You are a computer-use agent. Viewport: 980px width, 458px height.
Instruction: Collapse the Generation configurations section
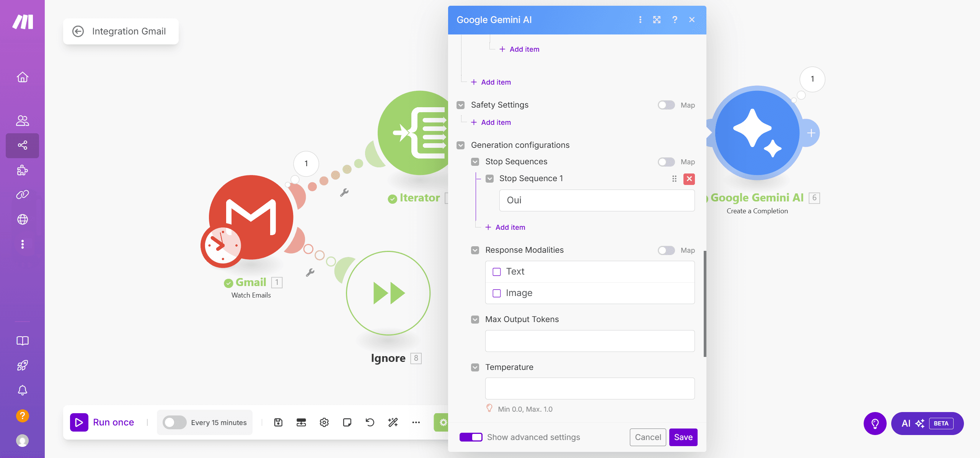(461, 146)
